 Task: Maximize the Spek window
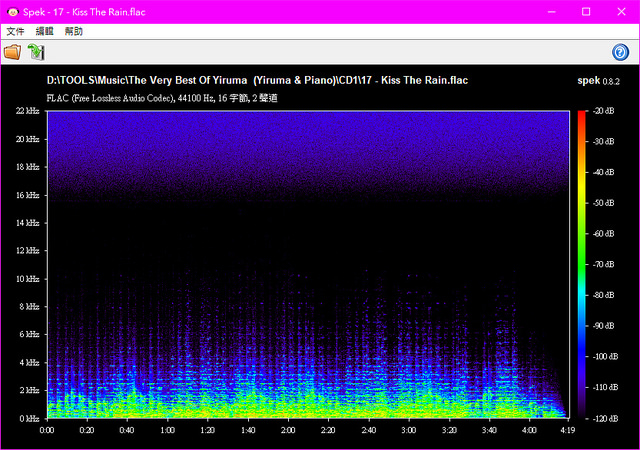point(586,11)
